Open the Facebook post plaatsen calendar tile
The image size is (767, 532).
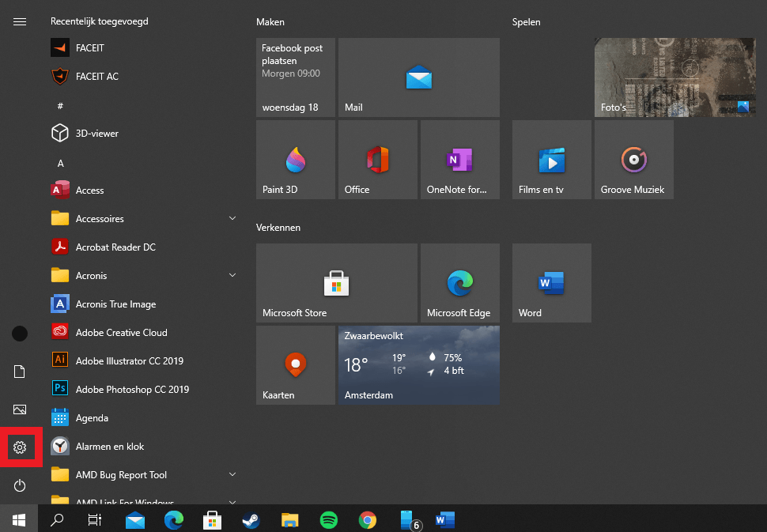coord(296,77)
